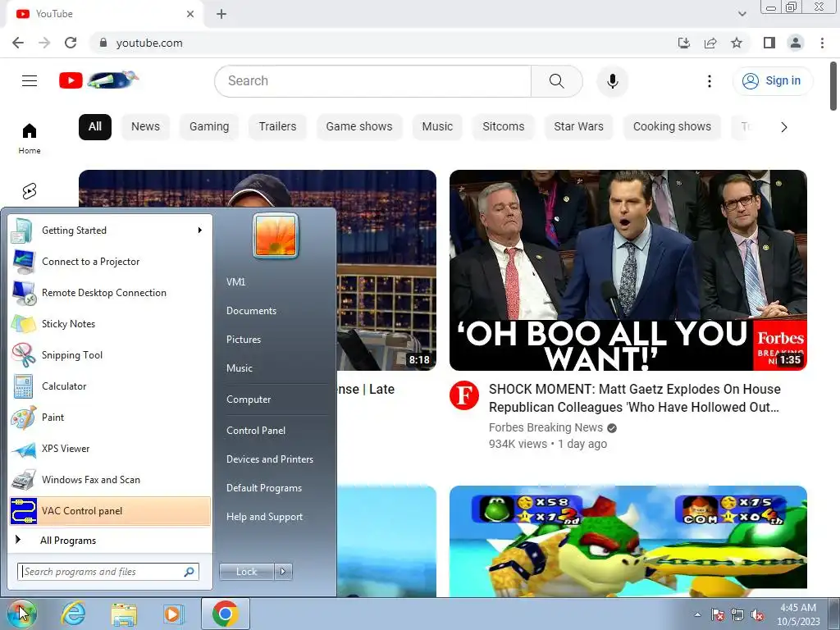Click the YouTube search field
This screenshot has height=630, width=840.
point(373,81)
